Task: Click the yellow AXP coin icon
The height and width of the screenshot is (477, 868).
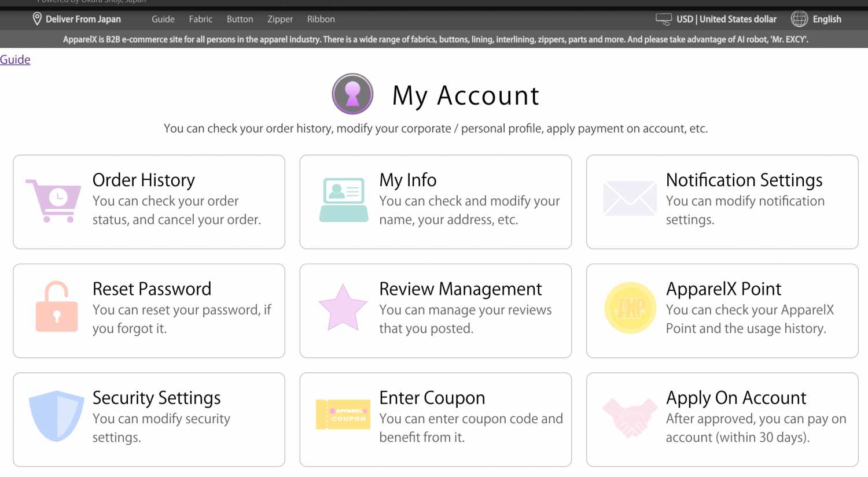Action: [630, 308]
